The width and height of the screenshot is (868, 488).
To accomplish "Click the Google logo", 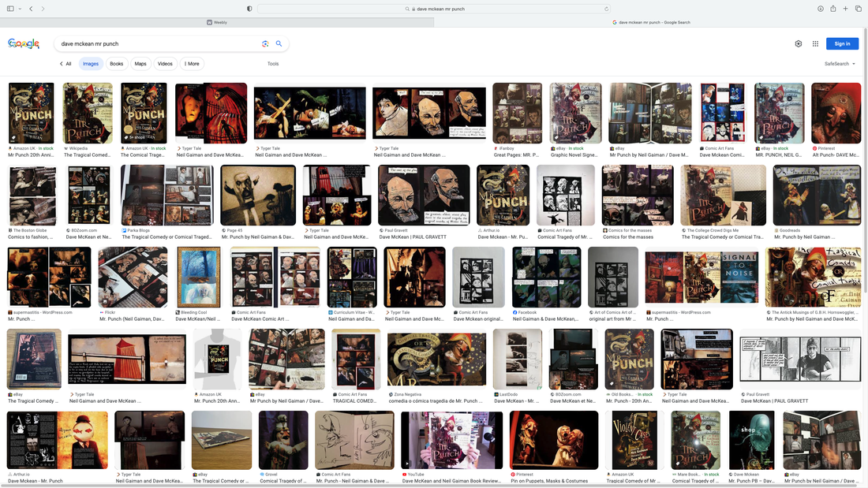I will (x=24, y=43).
